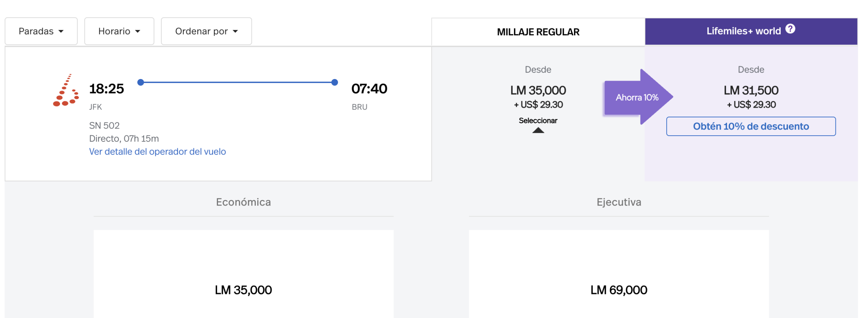Switch to the MILLAJE REGULAR tab
The image size is (868, 318).
[x=538, y=32]
